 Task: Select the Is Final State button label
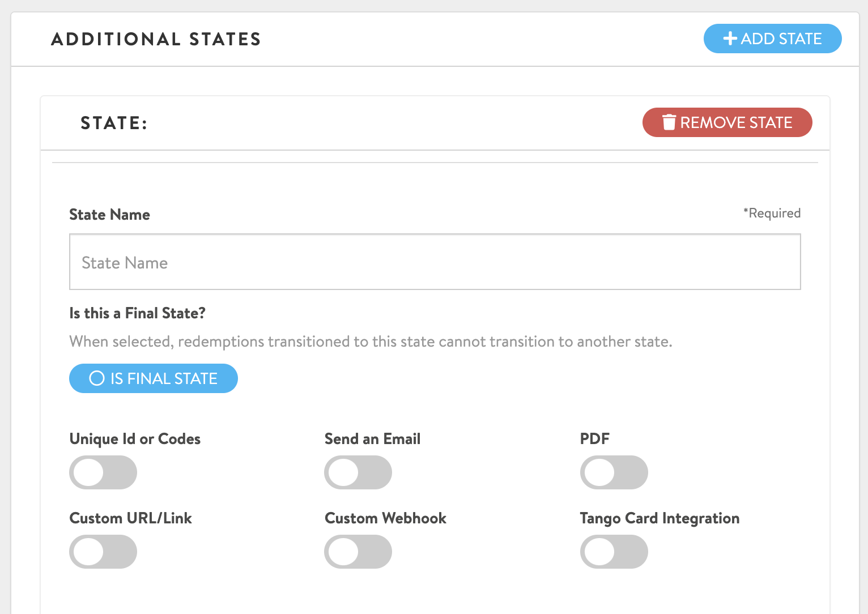pos(164,378)
